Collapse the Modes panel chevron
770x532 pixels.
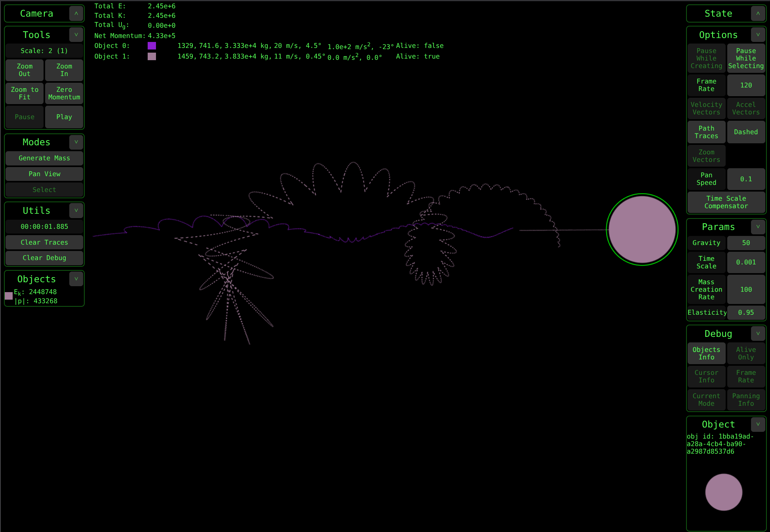[76, 142]
